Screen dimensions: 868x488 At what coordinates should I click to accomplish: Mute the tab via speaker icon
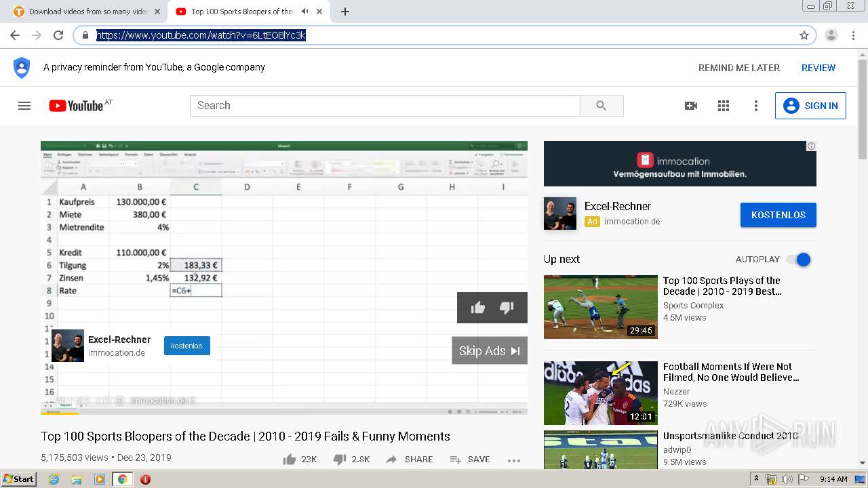coord(304,12)
